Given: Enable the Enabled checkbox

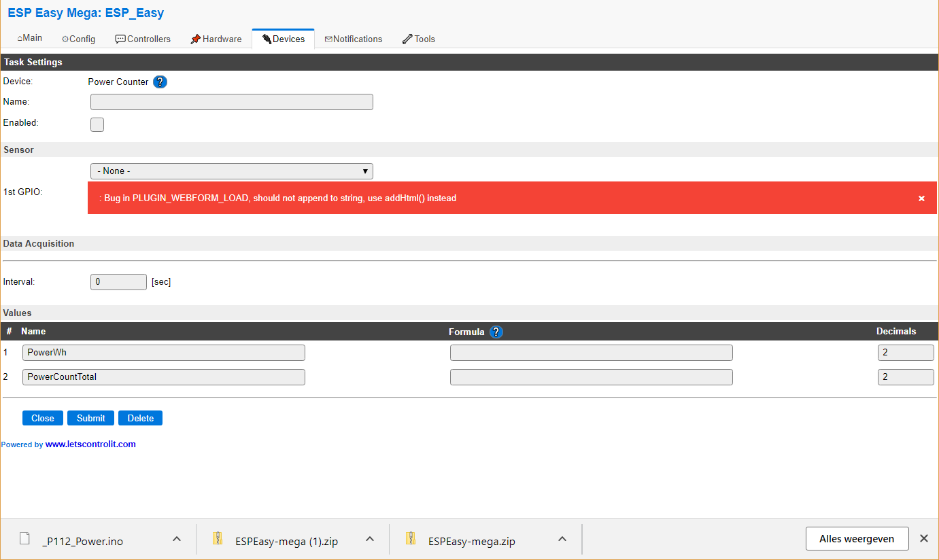Looking at the screenshot, I should click(x=97, y=124).
